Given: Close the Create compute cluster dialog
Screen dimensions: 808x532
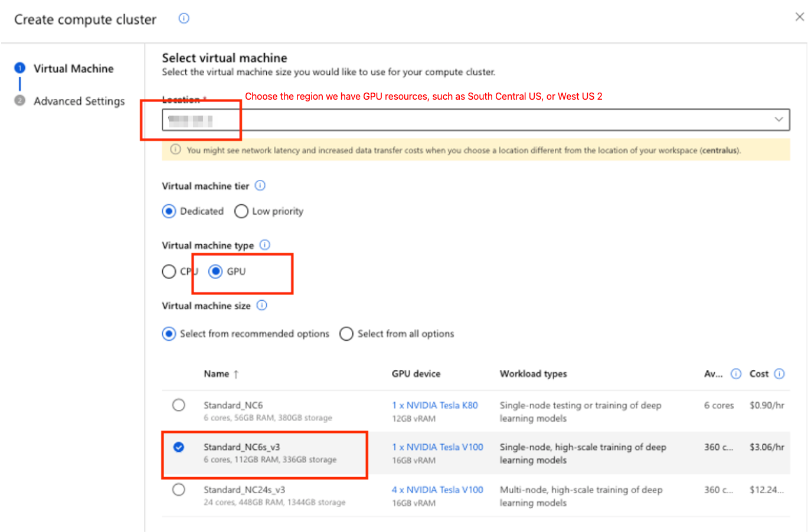Looking at the screenshot, I should [799, 17].
